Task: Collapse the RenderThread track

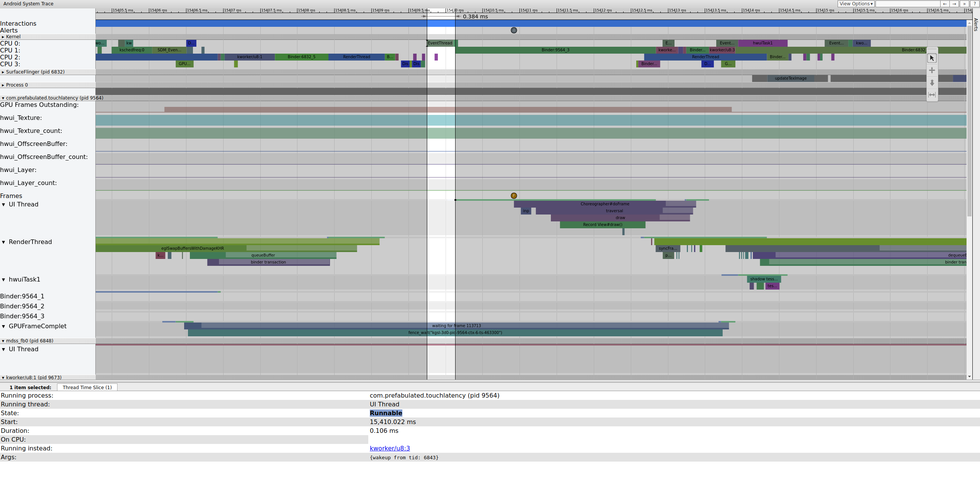Action: [x=3, y=242]
